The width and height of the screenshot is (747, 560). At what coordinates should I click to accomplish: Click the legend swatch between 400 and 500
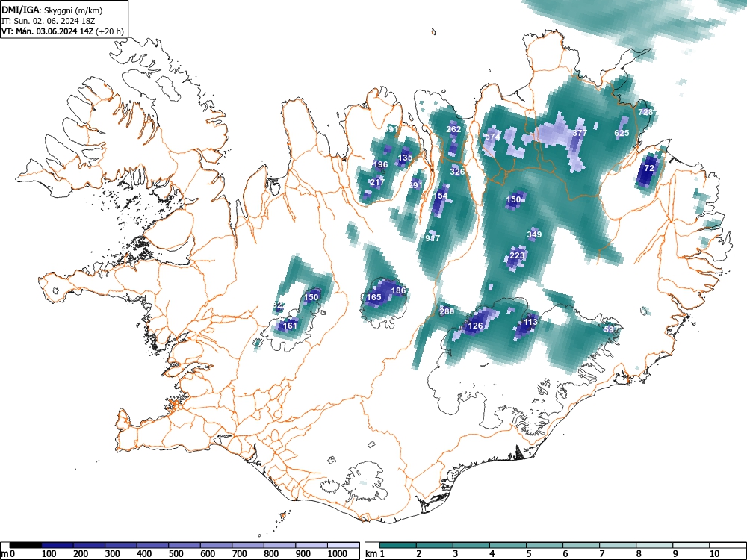pyautogui.click(x=152, y=545)
